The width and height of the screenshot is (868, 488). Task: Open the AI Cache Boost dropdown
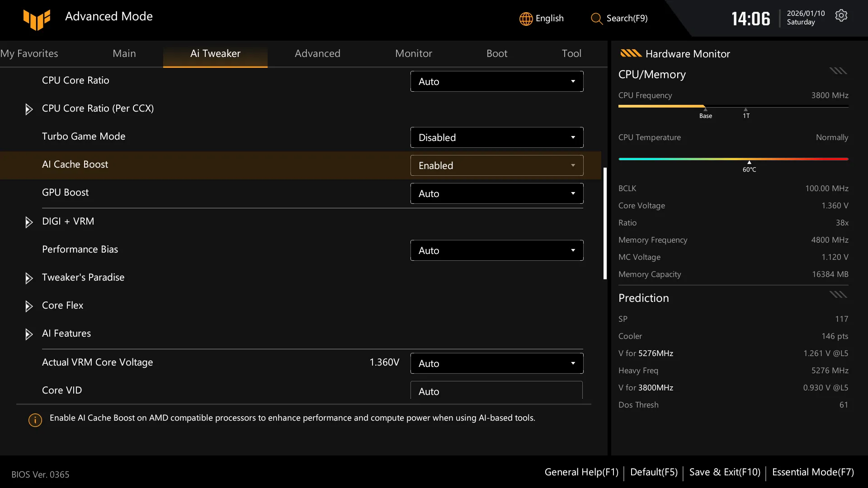tap(497, 165)
